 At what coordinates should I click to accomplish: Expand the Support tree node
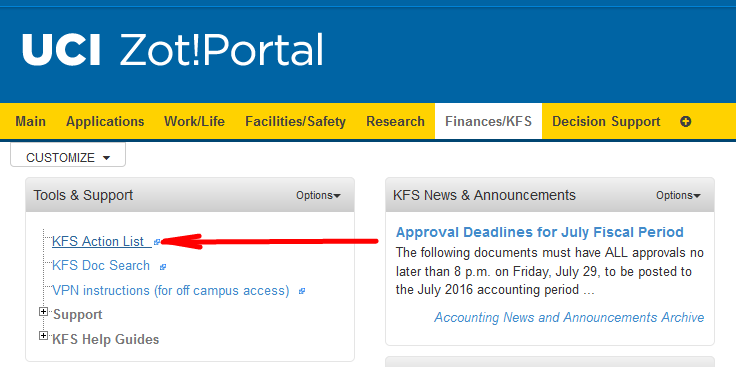click(44, 312)
